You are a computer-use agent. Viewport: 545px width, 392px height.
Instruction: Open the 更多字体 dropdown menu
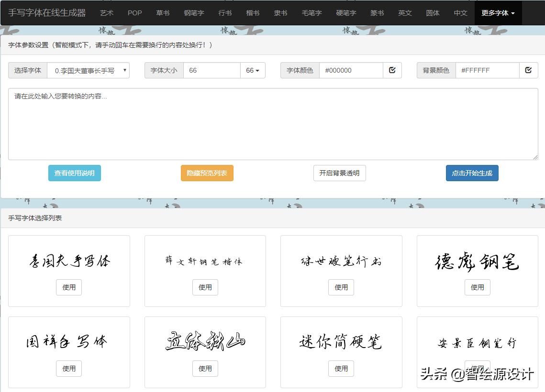point(498,13)
